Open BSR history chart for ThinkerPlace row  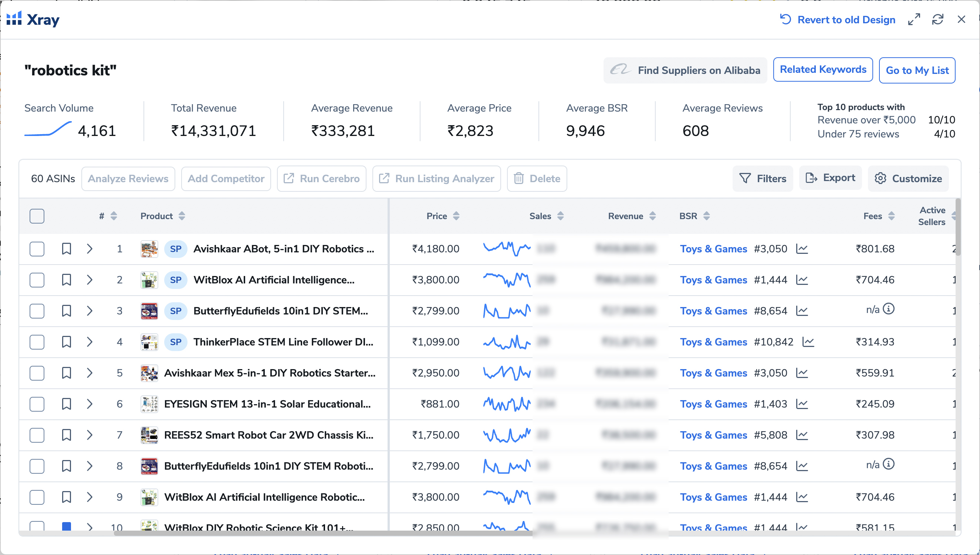[808, 342]
